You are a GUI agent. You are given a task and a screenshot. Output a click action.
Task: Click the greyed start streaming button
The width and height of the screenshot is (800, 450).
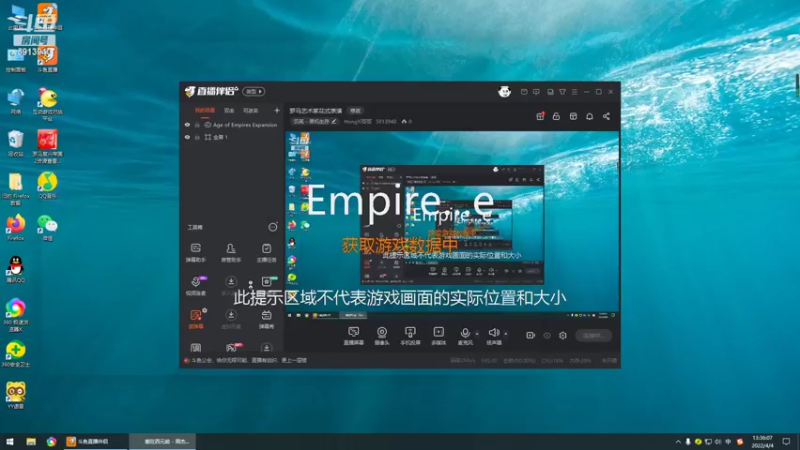pyautogui.click(x=593, y=335)
